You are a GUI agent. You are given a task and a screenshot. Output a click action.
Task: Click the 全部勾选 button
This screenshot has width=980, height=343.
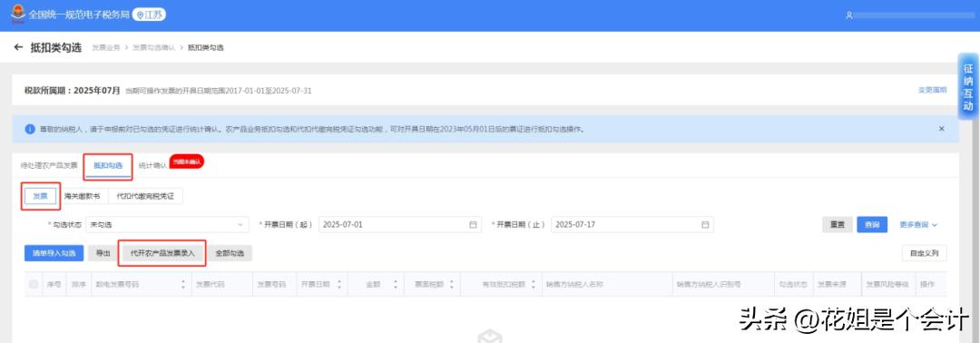point(230,253)
